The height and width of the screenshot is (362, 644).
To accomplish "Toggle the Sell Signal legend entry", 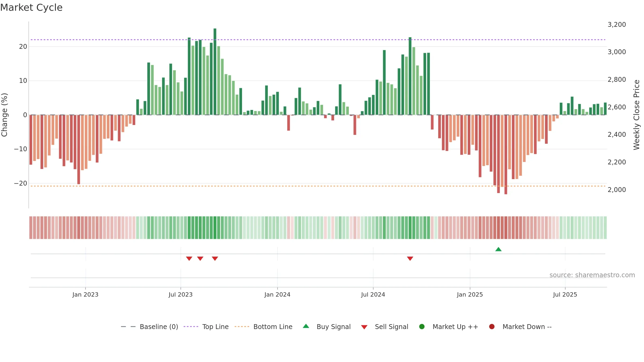I will click(385, 327).
